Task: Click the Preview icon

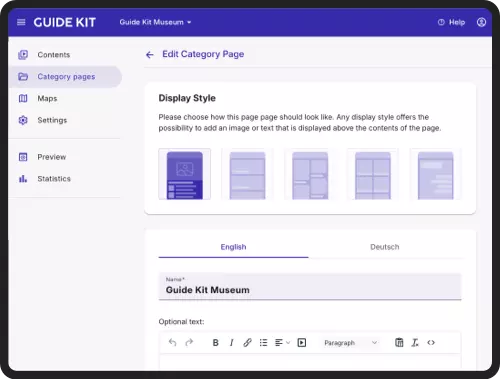Action: pyautogui.click(x=23, y=157)
